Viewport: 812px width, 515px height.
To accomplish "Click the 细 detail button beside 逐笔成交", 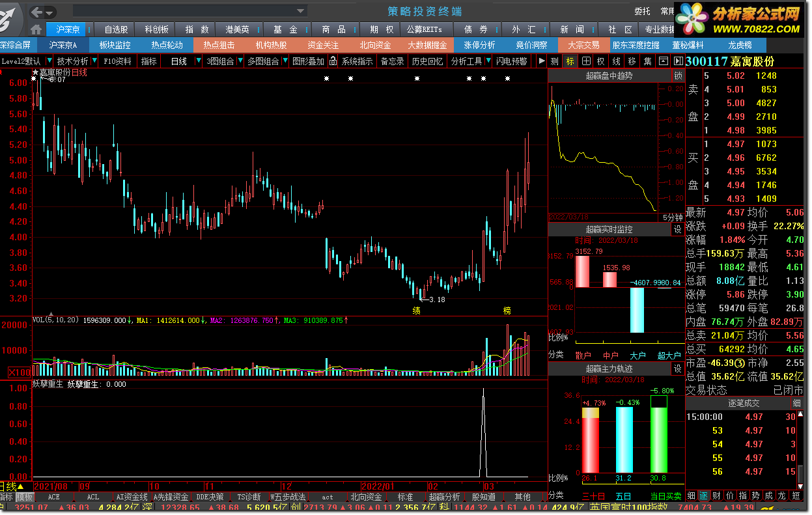I will click(796, 403).
